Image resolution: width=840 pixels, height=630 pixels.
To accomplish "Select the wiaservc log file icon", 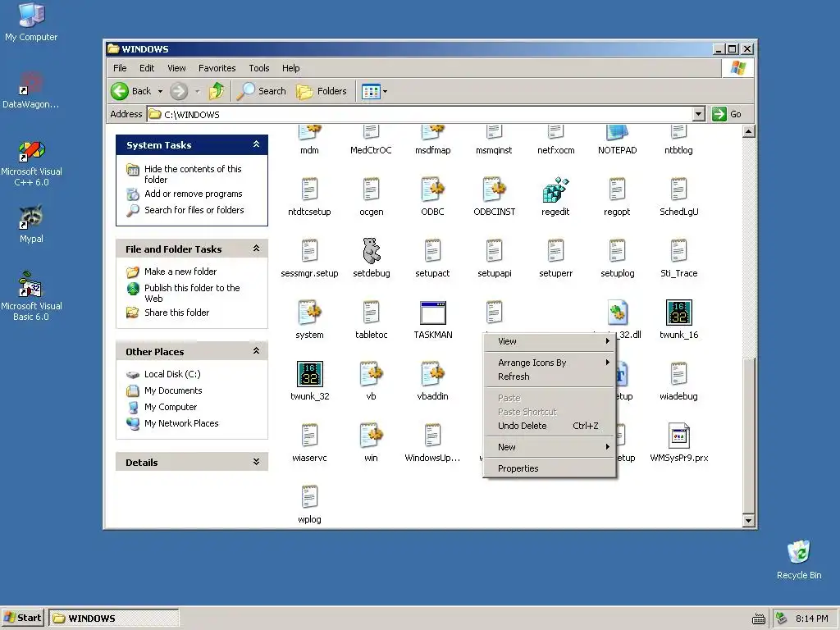I will click(x=309, y=436).
